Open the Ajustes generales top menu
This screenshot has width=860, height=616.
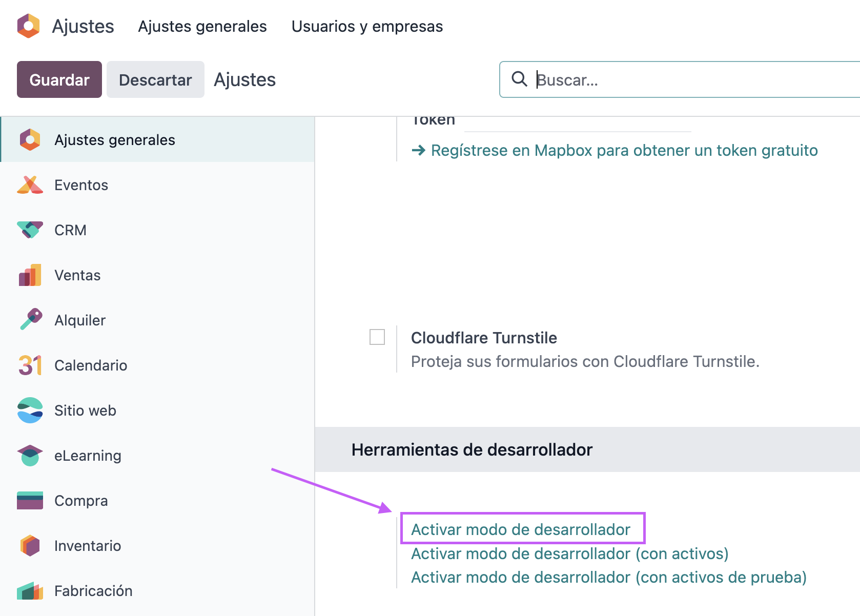202,27
